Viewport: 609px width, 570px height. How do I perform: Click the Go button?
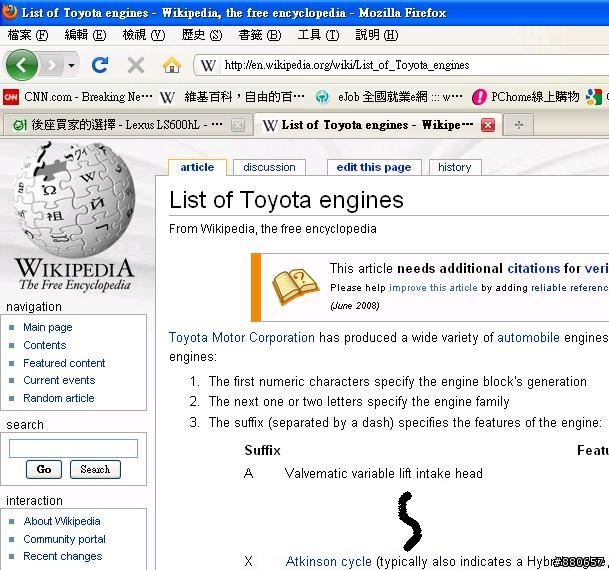pos(44,469)
